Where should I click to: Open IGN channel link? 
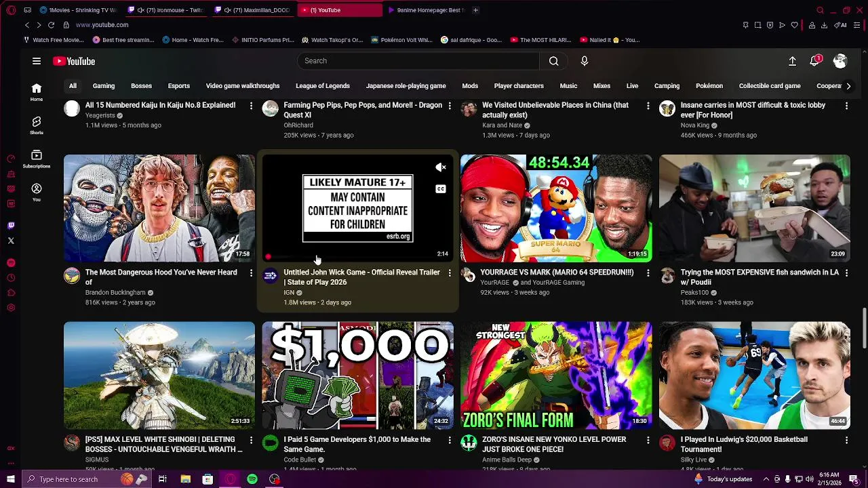tap(289, 293)
